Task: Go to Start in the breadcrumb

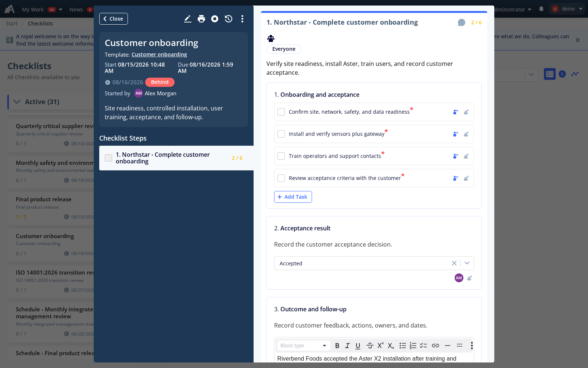Action: (12, 24)
